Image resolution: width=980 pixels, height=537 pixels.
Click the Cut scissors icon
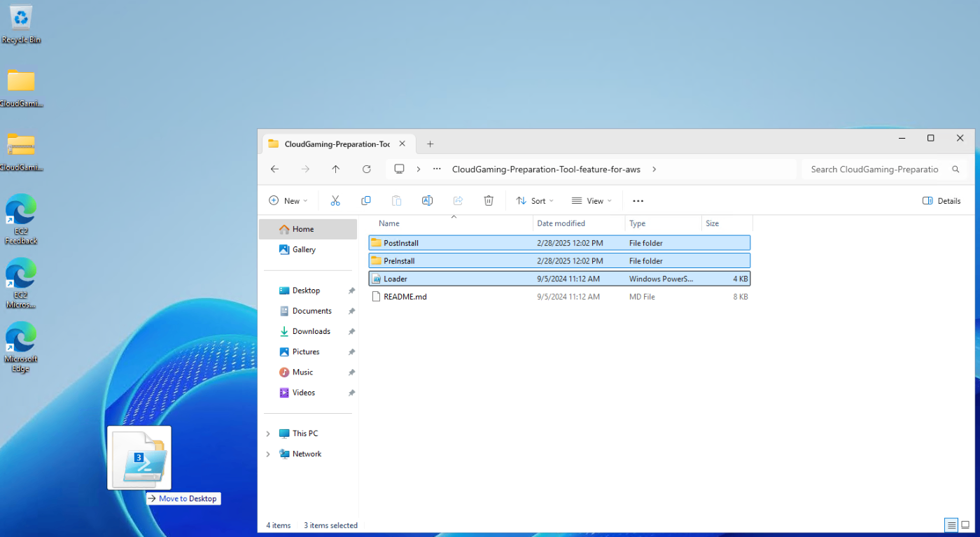coord(335,201)
